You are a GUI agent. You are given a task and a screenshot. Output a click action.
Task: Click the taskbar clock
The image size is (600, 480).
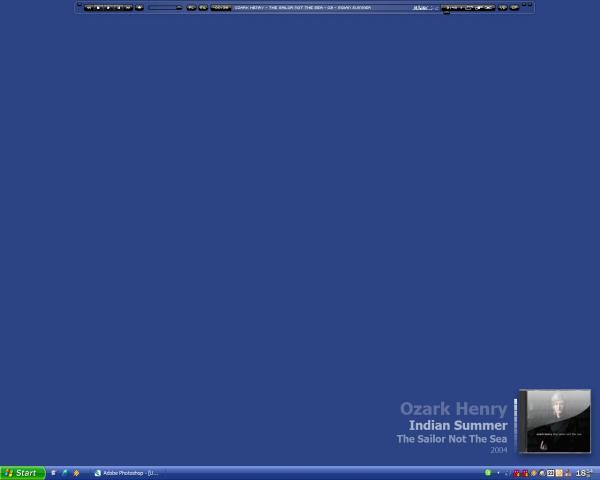[x=584, y=473]
